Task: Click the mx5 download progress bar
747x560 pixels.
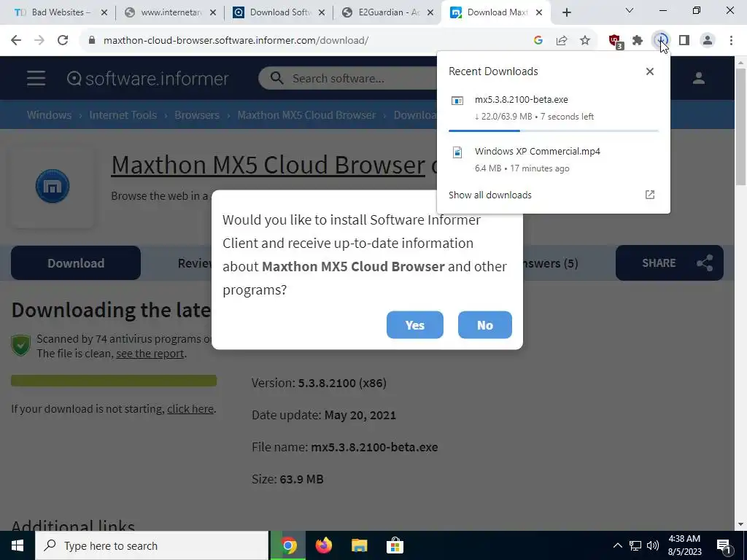Action: point(554,131)
